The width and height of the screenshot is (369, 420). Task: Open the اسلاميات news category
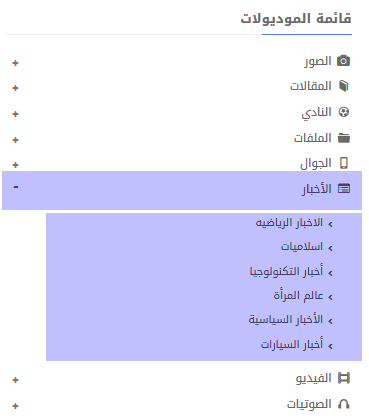point(302,247)
